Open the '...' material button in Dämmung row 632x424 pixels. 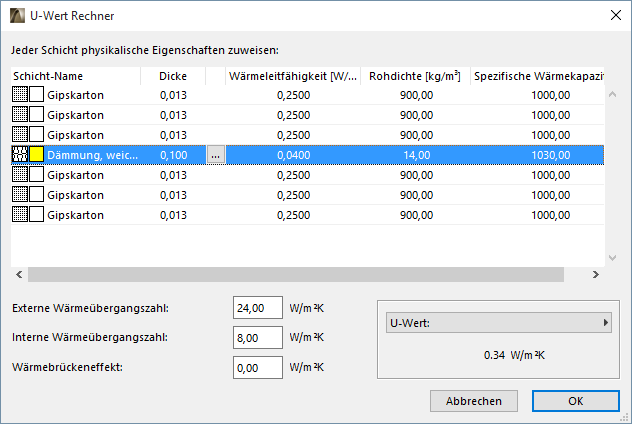(216, 155)
